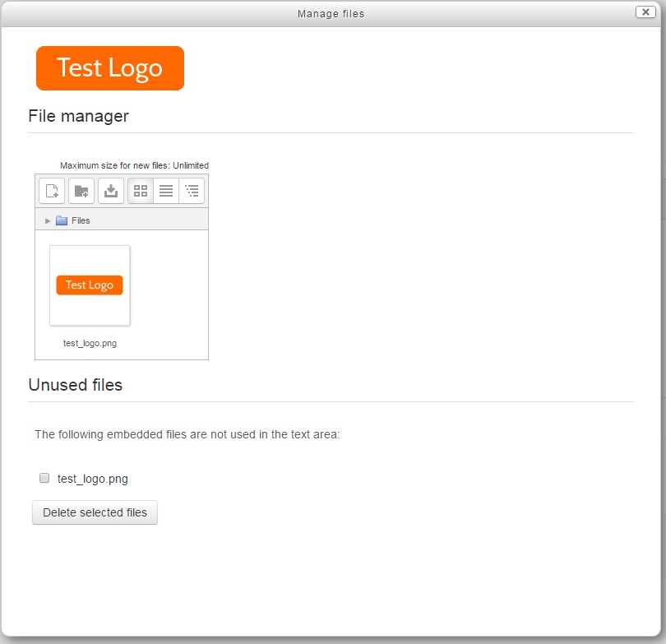Screen dimensions: 666x644
Task: Check the test_logo.png unused file checkbox
Action: point(44,478)
